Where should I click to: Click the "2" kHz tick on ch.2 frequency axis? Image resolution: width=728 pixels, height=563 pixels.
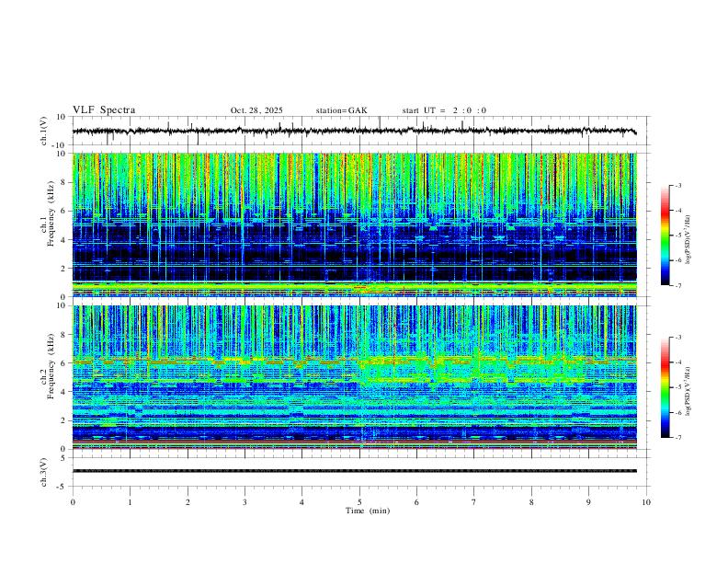click(63, 420)
